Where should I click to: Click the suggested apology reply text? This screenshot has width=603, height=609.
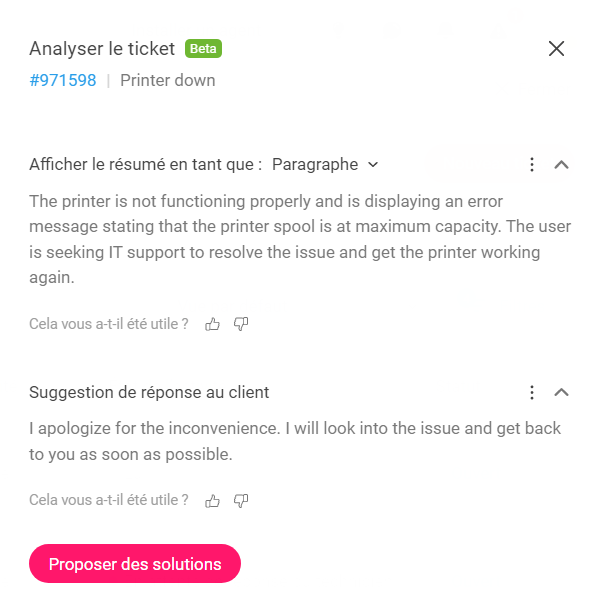click(295, 441)
